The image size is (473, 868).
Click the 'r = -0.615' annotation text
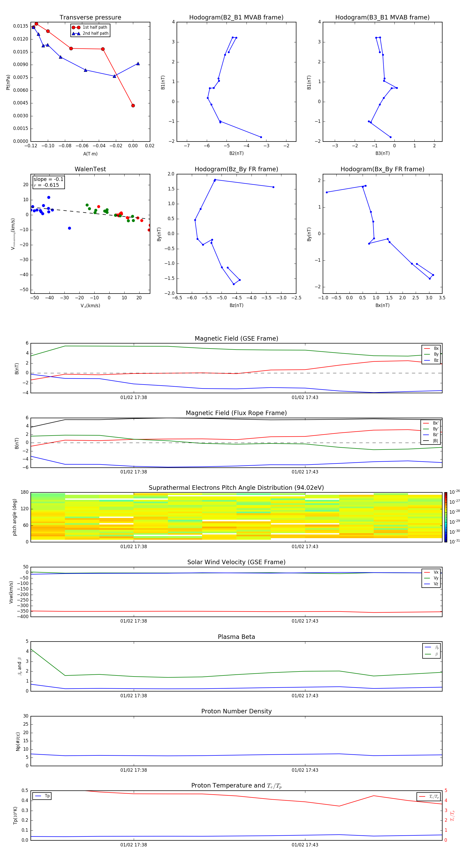tap(47, 185)
